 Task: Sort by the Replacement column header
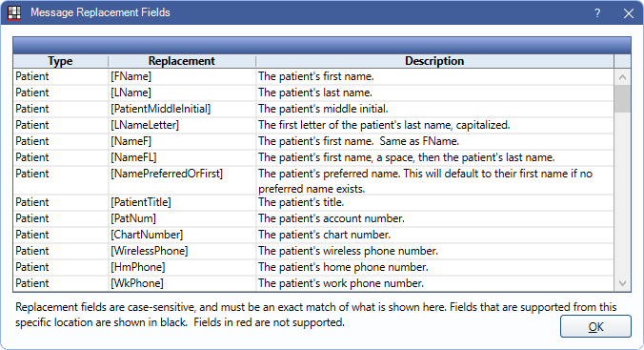pyautogui.click(x=182, y=61)
